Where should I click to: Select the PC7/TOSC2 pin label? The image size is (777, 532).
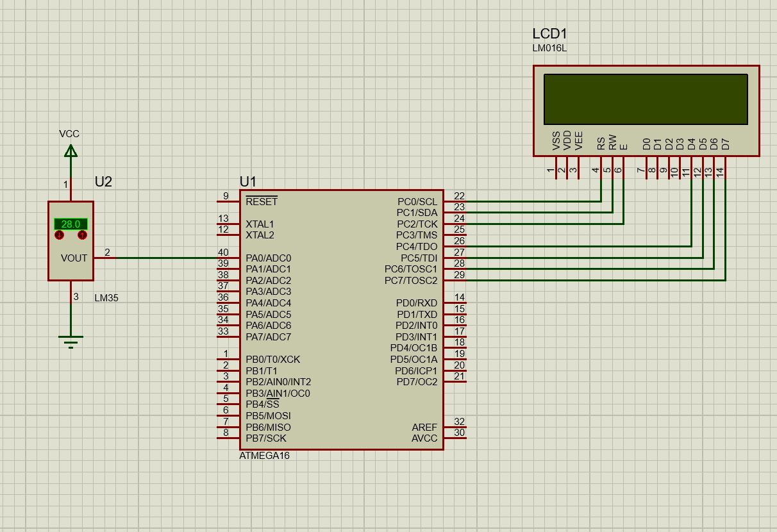coord(411,281)
